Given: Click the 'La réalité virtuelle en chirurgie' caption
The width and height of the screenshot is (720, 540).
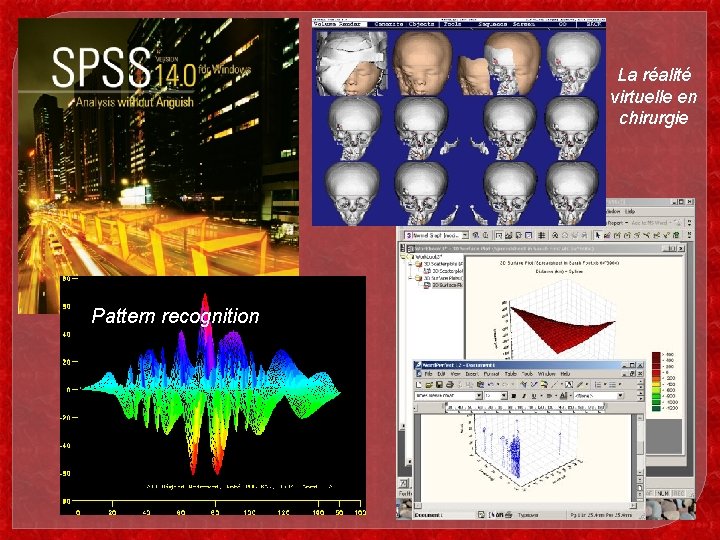Looking at the screenshot, I should (654, 96).
